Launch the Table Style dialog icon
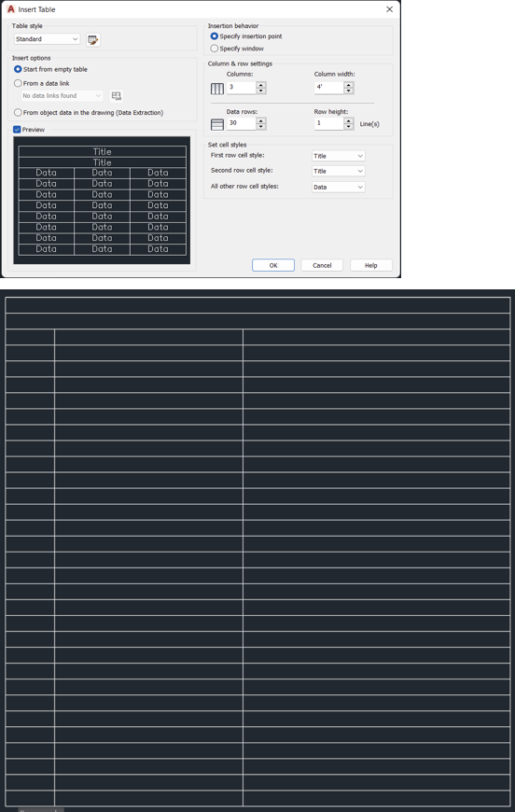The height and width of the screenshot is (812, 515). (93, 39)
